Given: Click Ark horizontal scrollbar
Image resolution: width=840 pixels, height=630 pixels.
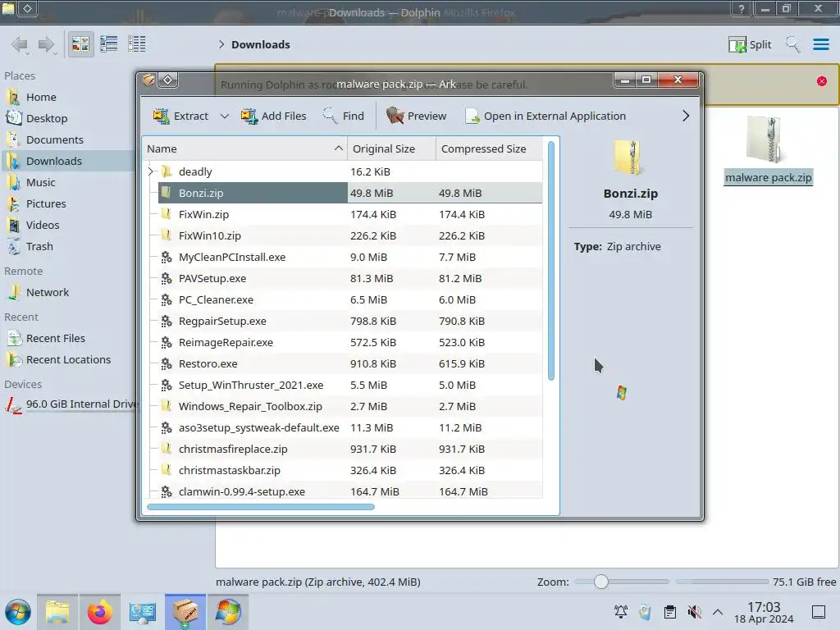Looking at the screenshot, I should (x=261, y=507).
